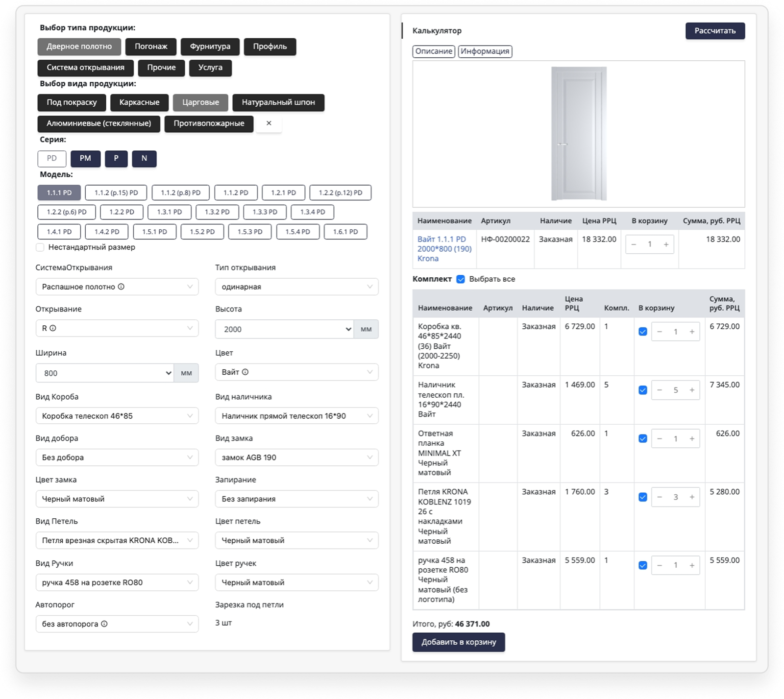
Task: Increase quantity of Вайт 1.1.1 PD door
Action: tap(666, 244)
